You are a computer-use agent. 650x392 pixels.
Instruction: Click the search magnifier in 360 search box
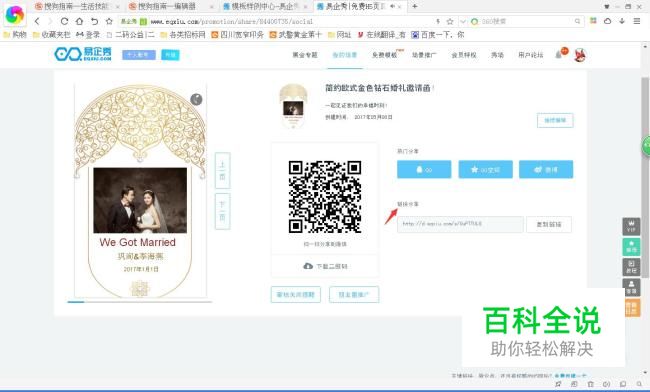pyautogui.click(x=577, y=21)
